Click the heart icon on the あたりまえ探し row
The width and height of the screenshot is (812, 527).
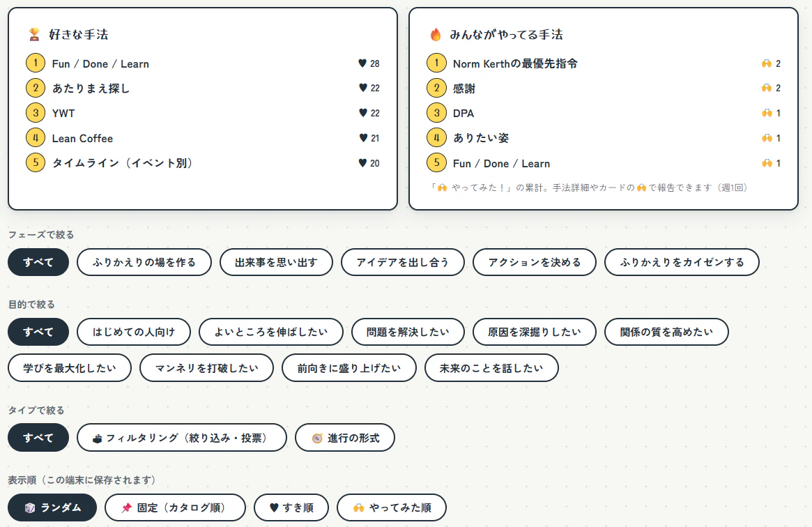coord(362,88)
